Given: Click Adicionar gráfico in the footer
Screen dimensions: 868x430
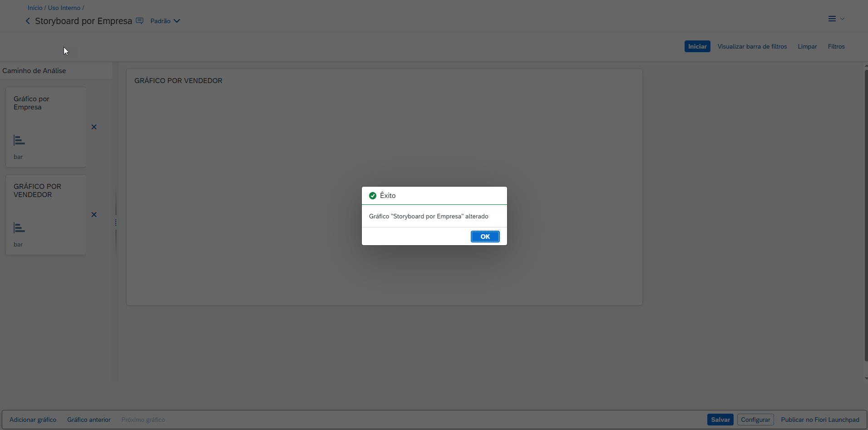Looking at the screenshot, I should click(x=33, y=420).
